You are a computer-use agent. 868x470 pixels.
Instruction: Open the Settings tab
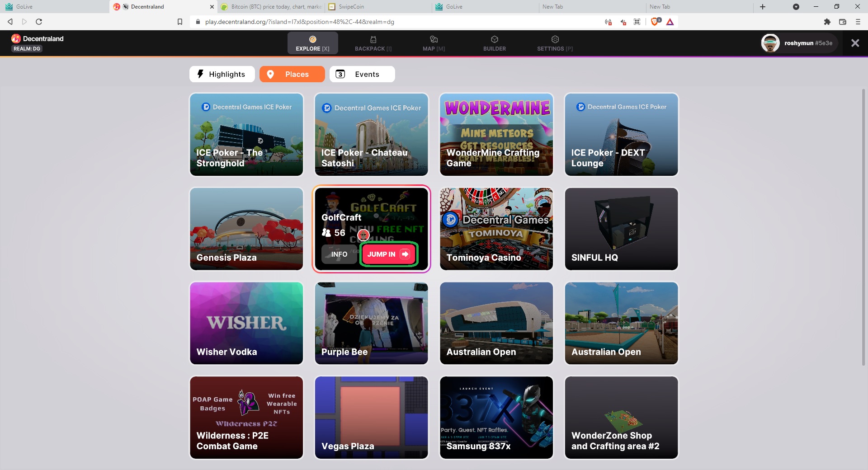(555, 43)
